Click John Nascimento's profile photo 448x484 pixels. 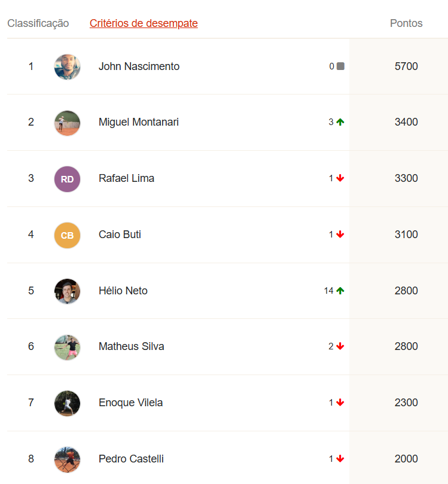pyautogui.click(x=67, y=67)
